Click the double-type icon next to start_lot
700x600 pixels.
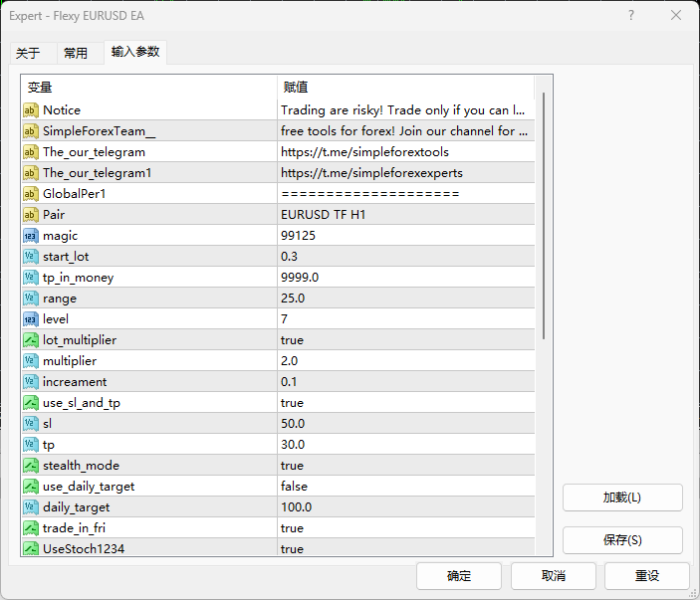(x=30, y=257)
